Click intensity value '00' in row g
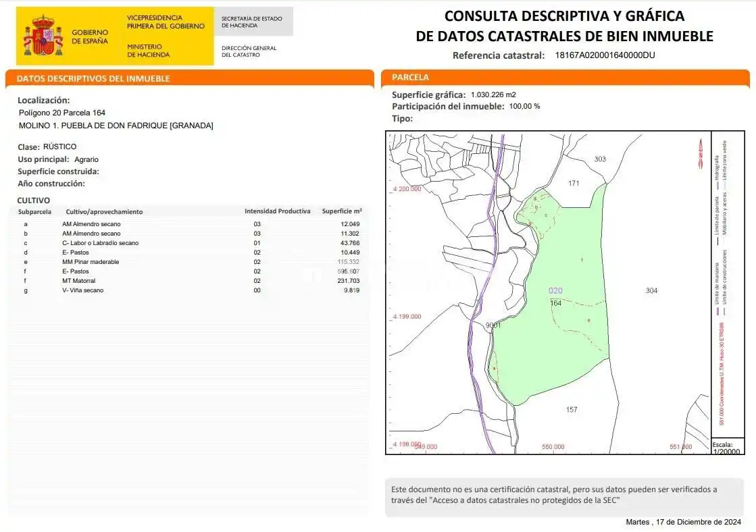This screenshot has width=756, height=532. [257, 290]
